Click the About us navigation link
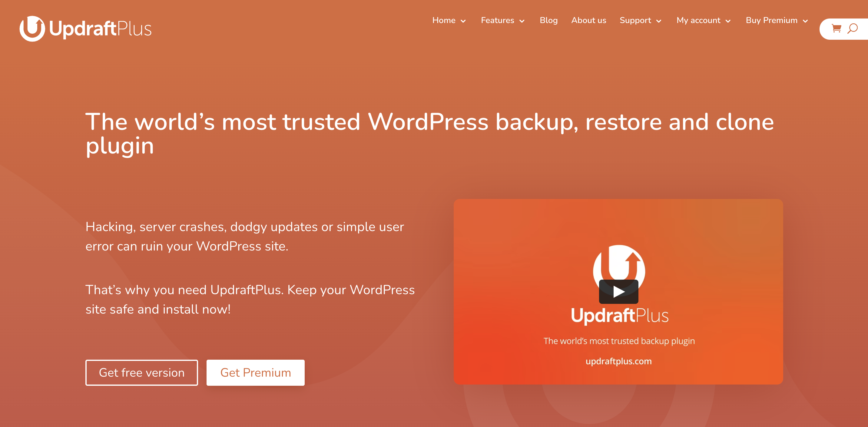868x427 pixels. point(588,21)
